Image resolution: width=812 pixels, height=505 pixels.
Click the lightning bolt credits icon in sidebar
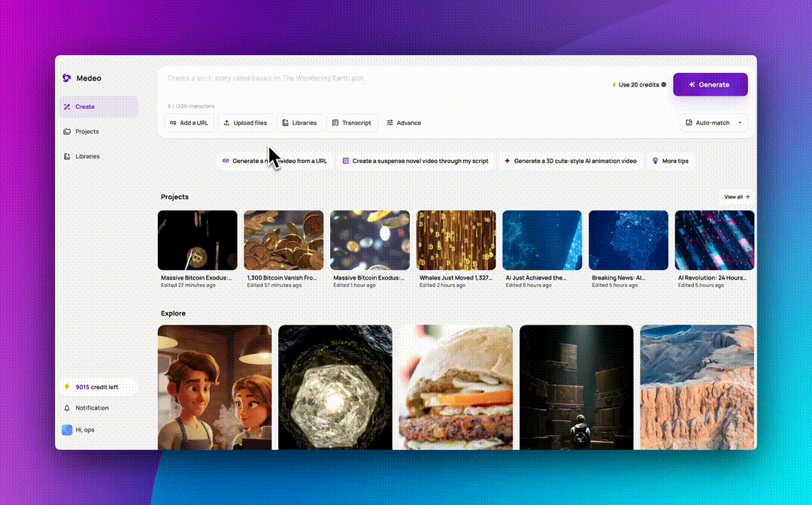click(67, 386)
